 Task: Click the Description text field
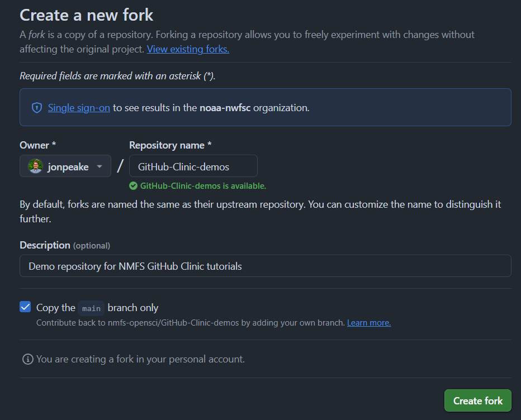pyautogui.click(x=266, y=266)
